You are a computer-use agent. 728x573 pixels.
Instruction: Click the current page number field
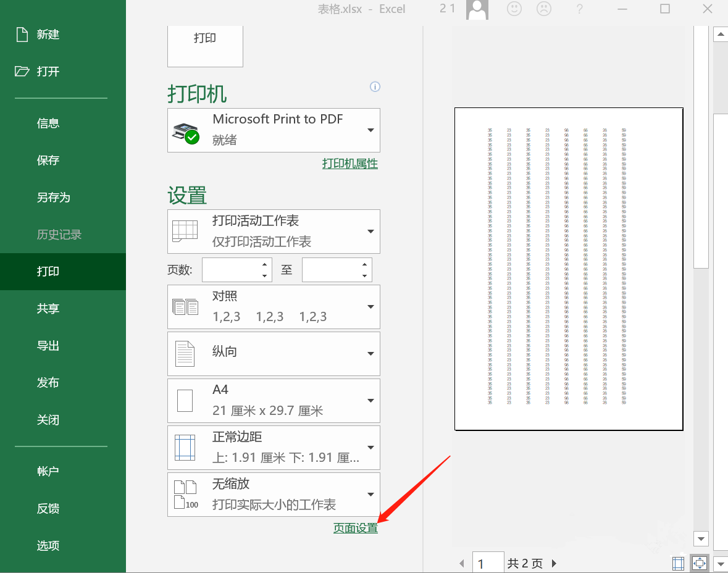[x=488, y=563]
